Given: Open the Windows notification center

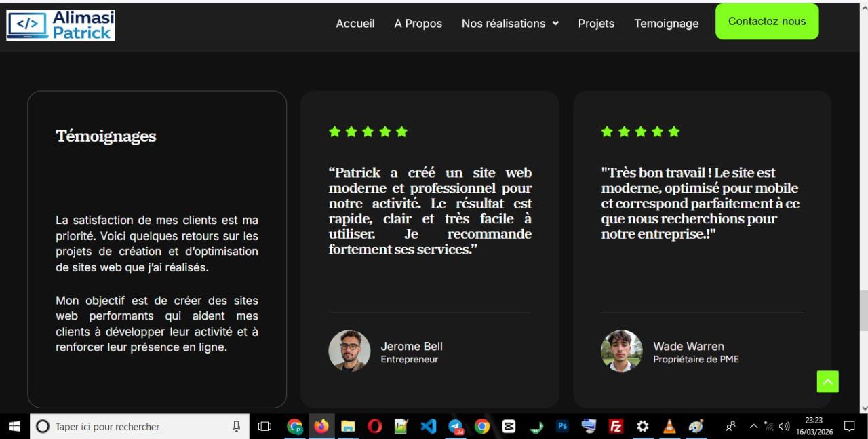Looking at the screenshot, I should click(849, 426).
